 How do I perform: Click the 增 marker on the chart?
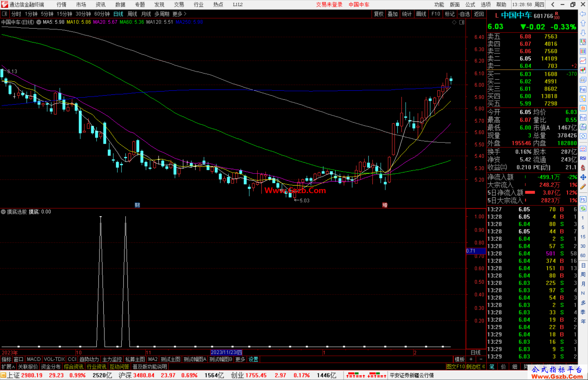[x=385, y=205]
